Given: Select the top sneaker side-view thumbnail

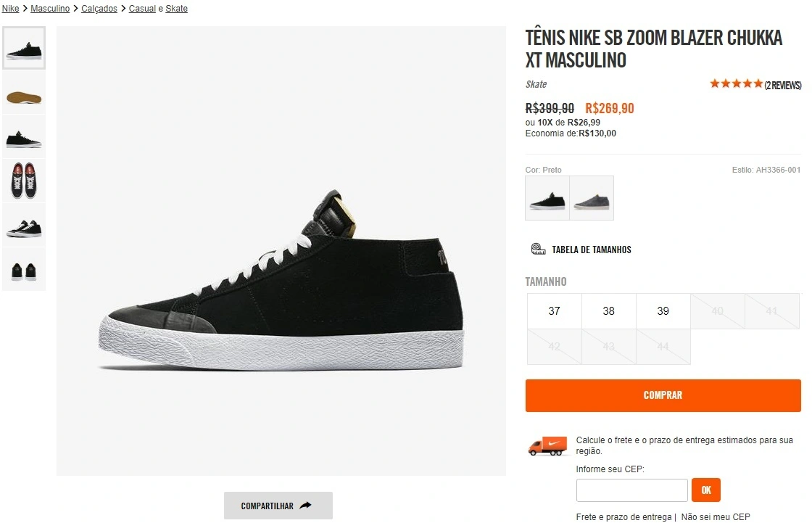Looking at the screenshot, I should tap(24, 47).
